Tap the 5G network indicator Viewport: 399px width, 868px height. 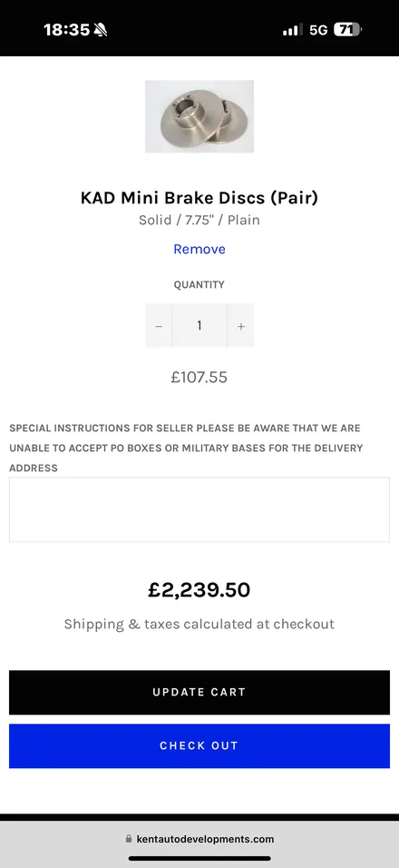[318, 30]
